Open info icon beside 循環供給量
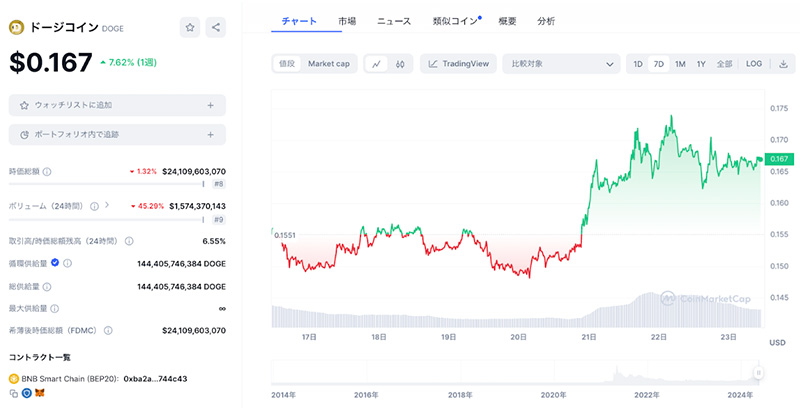Viewport: 800px width, 417px height. point(67,263)
